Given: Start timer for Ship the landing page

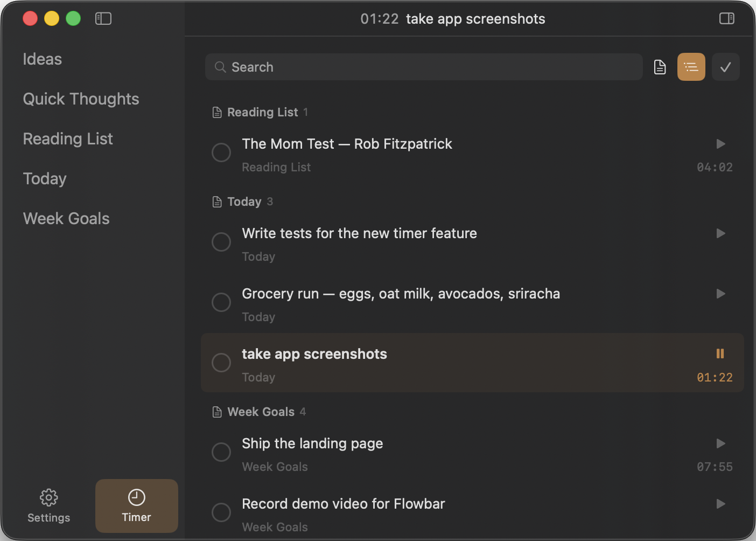Looking at the screenshot, I should pos(720,443).
